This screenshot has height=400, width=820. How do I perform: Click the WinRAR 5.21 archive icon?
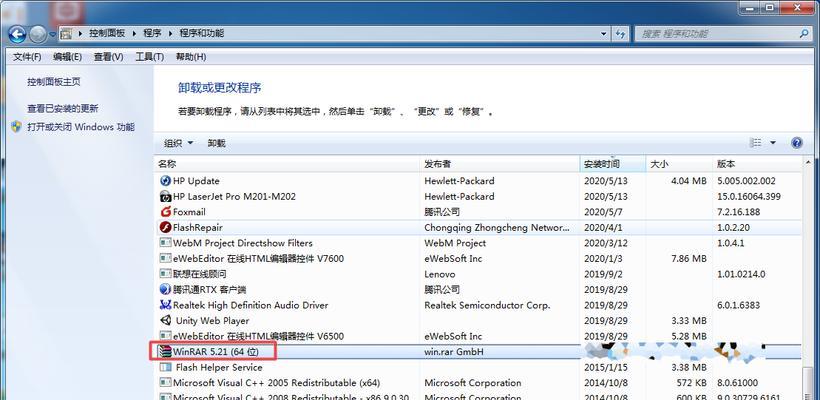tap(165, 351)
